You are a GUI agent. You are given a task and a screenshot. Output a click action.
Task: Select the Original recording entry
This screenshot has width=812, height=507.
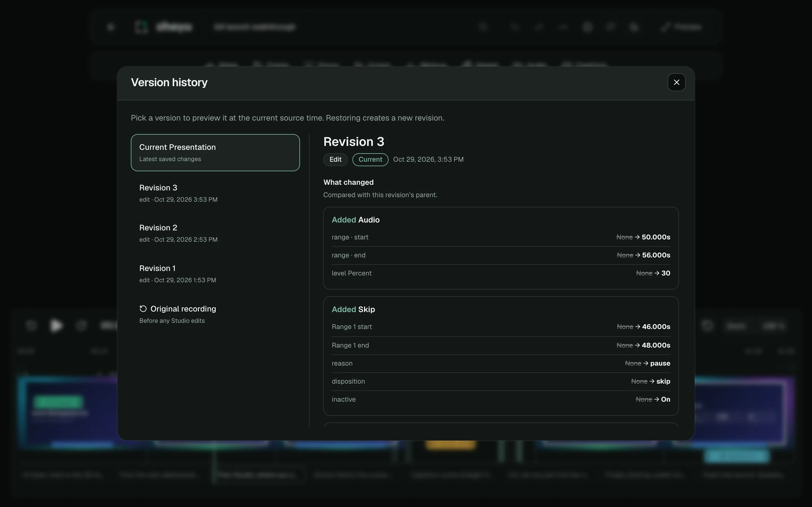coord(215,314)
